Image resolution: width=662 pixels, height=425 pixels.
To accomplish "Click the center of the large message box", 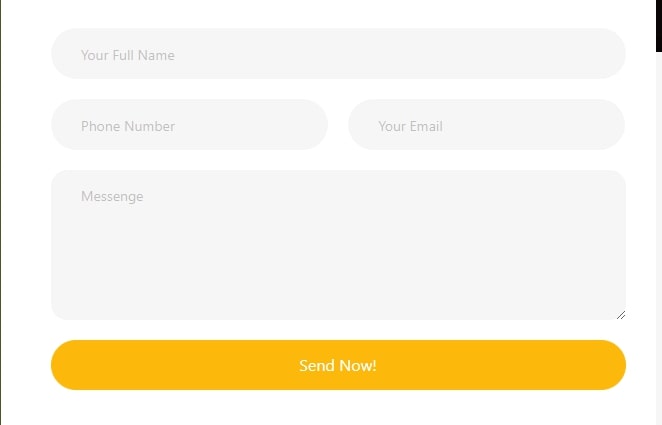I will coord(338,245).
